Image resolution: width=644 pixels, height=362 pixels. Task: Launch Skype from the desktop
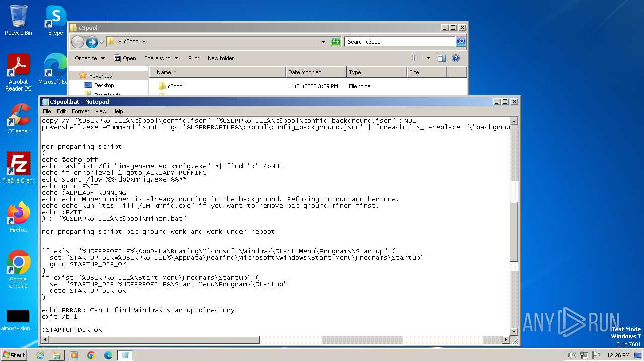coord(55,20)
